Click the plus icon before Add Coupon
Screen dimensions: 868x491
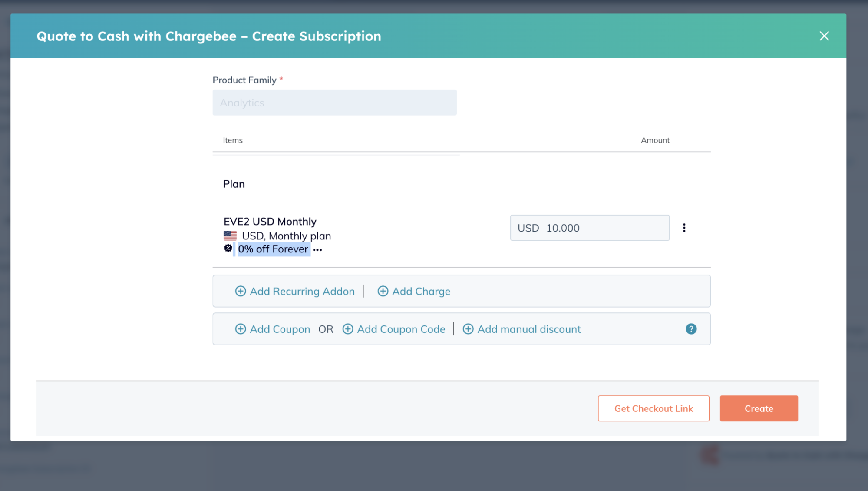pos(241,329)
